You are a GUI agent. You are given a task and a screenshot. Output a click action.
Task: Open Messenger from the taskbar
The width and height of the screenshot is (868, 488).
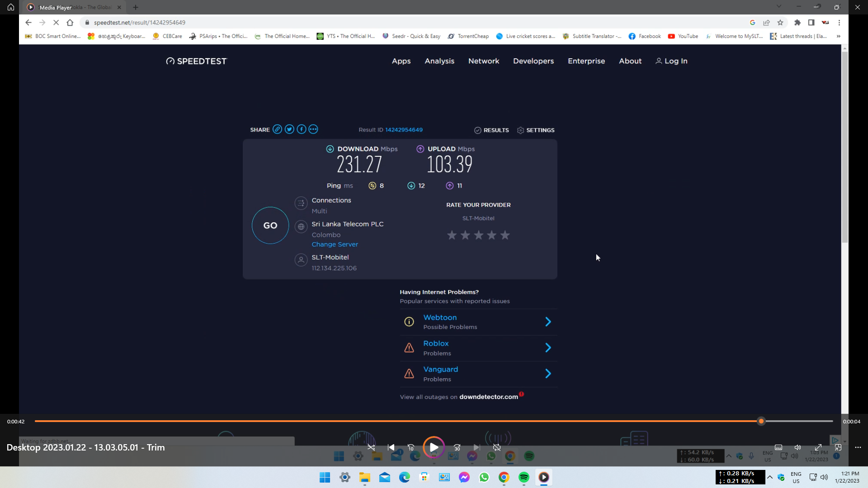(464, 477)
